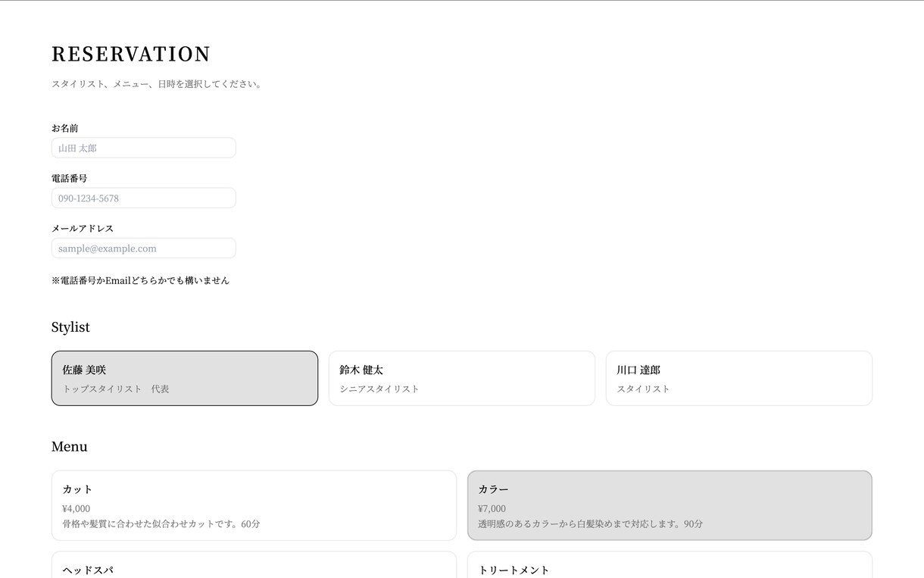Click the お名前 field label
924x578 pixels.
pos(65,128)
